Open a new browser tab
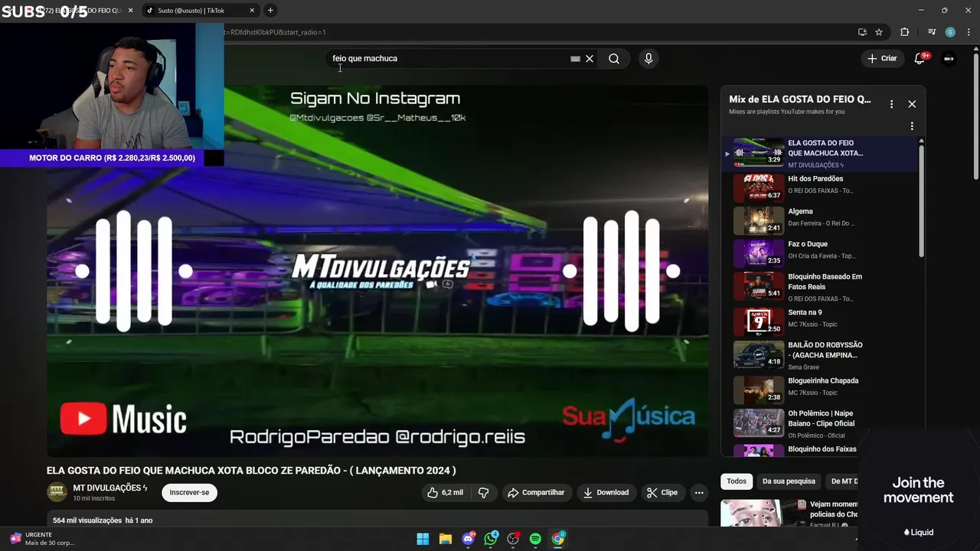This screenshot has height=551, width=980. [270, 11]
